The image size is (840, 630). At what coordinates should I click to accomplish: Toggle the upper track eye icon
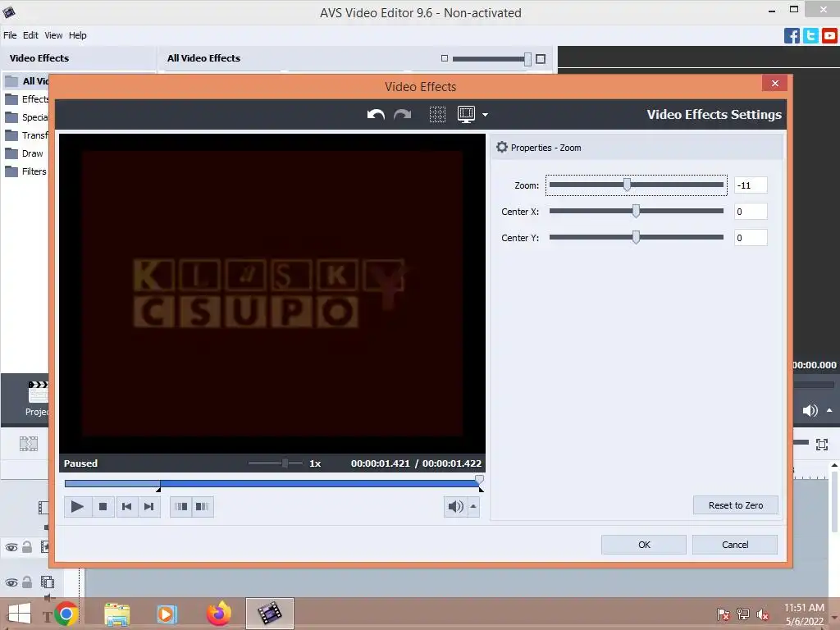coord(11,547)
